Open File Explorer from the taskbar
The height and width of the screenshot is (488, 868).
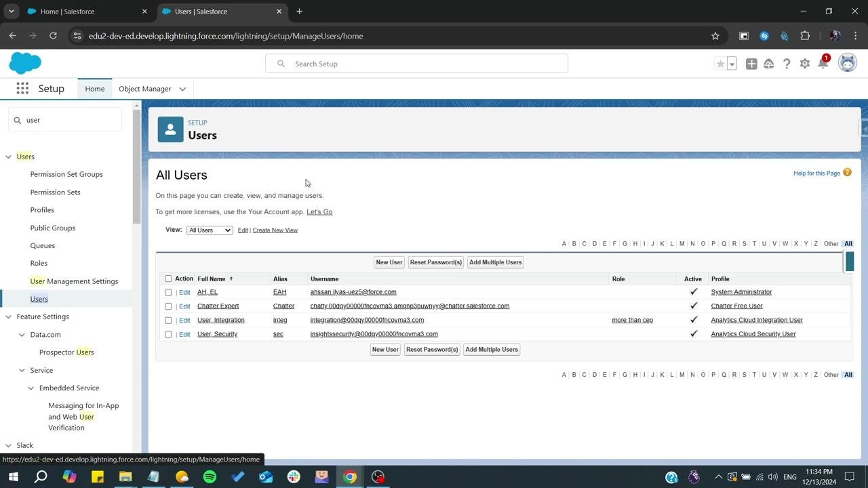(125, 476)
